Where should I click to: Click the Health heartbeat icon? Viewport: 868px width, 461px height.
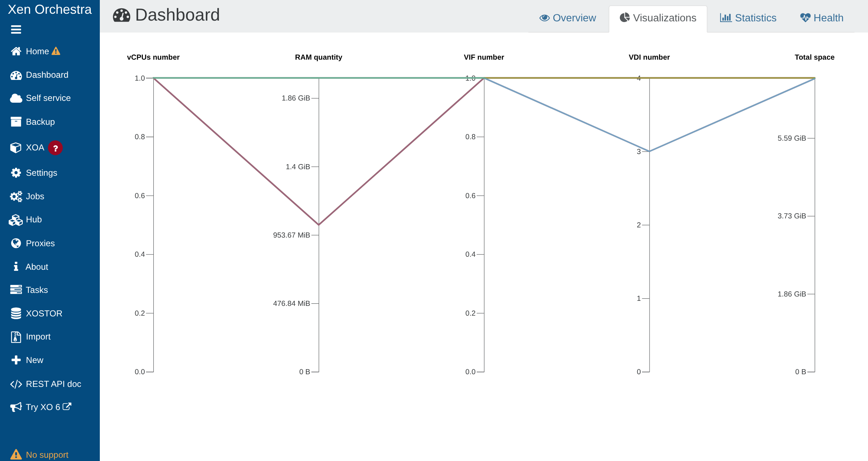805,18
